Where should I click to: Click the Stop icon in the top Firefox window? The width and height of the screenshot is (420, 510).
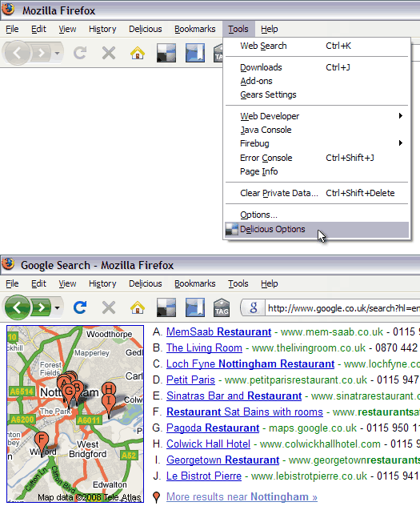point(109,53)
